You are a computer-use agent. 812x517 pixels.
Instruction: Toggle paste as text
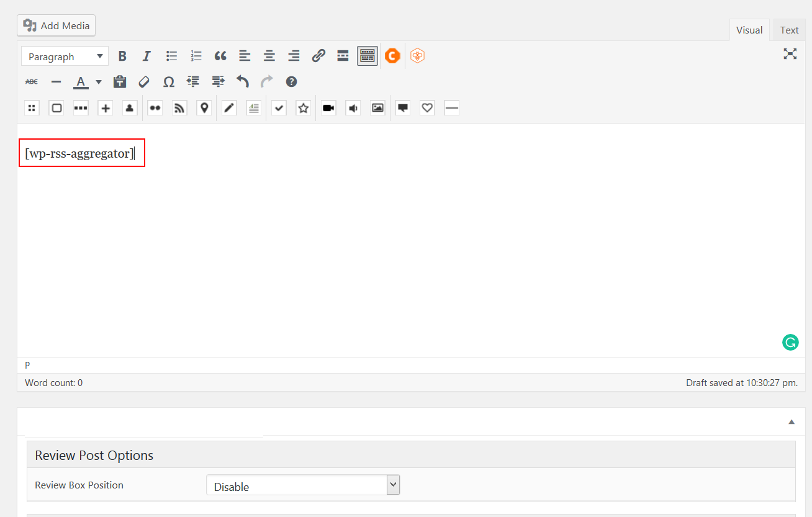(120, 82)
